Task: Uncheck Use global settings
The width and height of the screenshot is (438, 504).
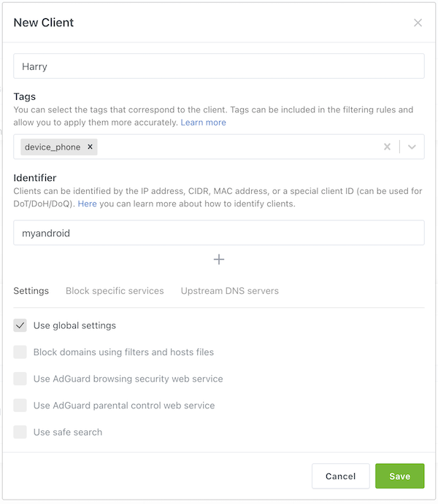Action: [x=20, y=325]
